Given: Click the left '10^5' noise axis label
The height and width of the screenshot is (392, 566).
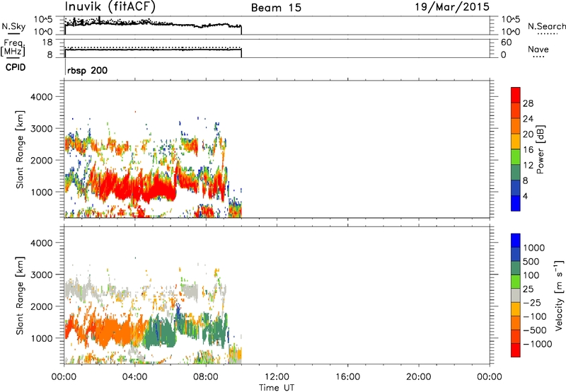Looking at the screenshot, I should [x=43, y=19].
